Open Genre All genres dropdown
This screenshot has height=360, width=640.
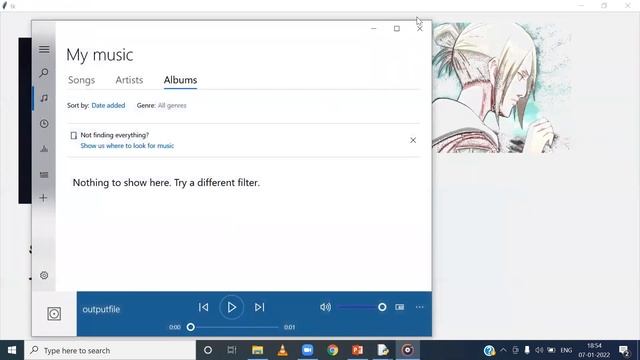172,105
